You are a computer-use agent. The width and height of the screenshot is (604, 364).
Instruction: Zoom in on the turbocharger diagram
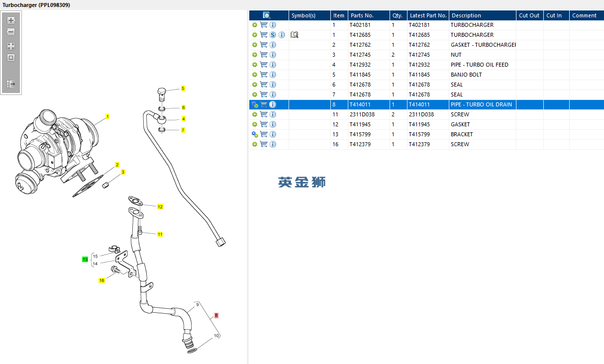click(x=11, y=20)
